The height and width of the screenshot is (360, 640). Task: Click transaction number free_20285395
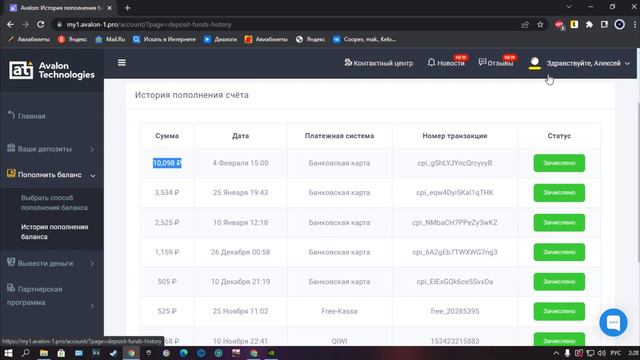point(455,311)
